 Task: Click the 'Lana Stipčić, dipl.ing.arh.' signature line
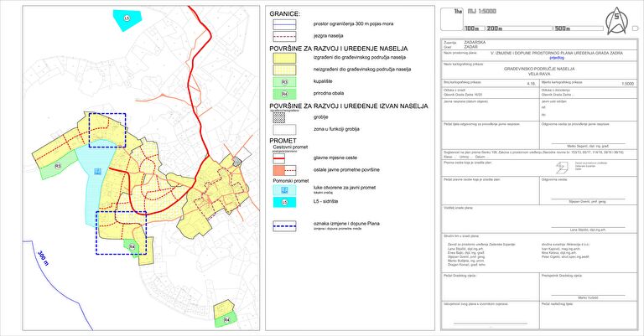588,230
